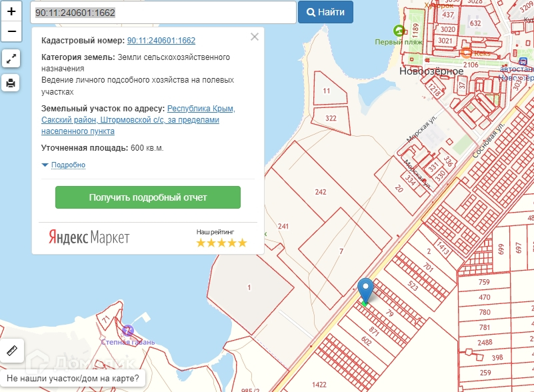The height and width of the screenshot is (392, 534).
Task: Toggle fullscreen map view
Action: click(x=11, y=59)
